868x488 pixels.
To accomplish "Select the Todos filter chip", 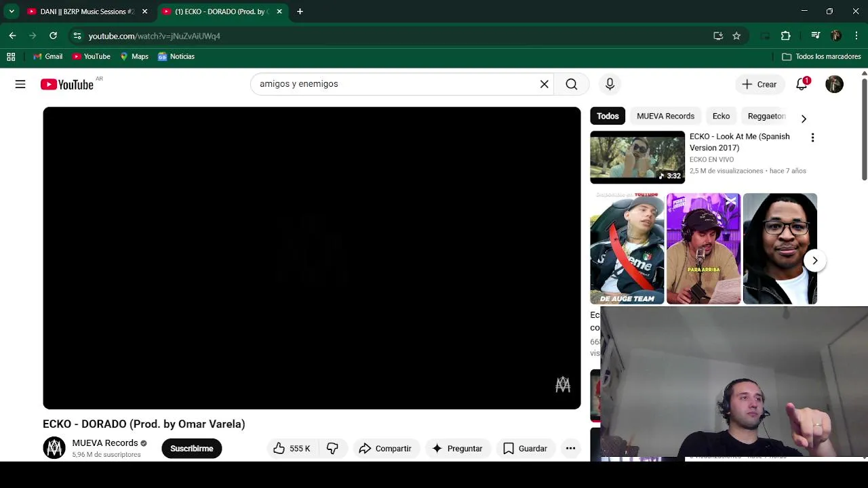I will point(608,116).
